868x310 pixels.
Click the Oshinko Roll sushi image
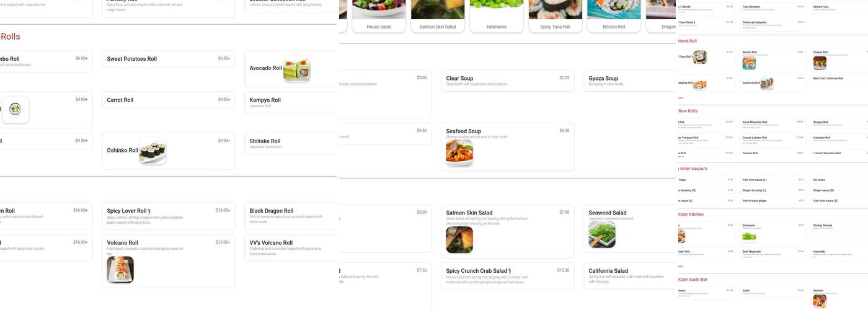point(153,151)
